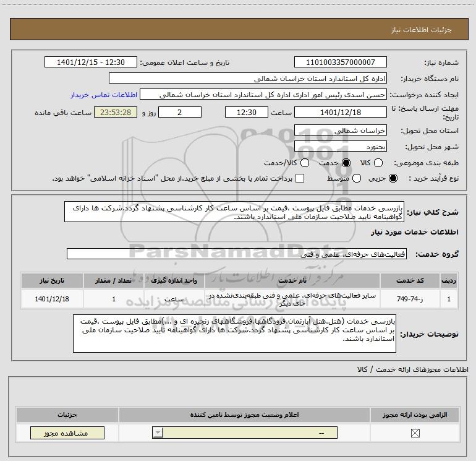Image resolution: width=476 pixels, height=461 pixels.
Task: Click the need number field 1101003357000007
Action: (x=340, y=62)
